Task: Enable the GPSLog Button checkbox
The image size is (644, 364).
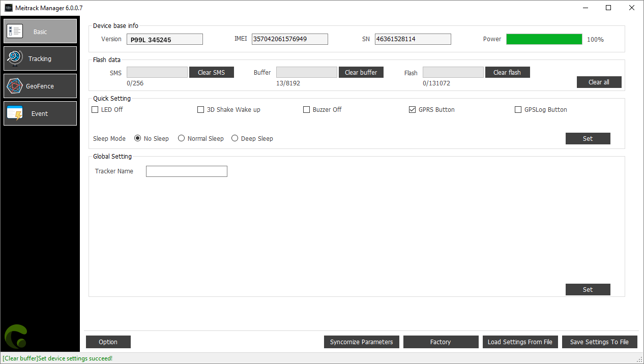Action: click(518, 110)
